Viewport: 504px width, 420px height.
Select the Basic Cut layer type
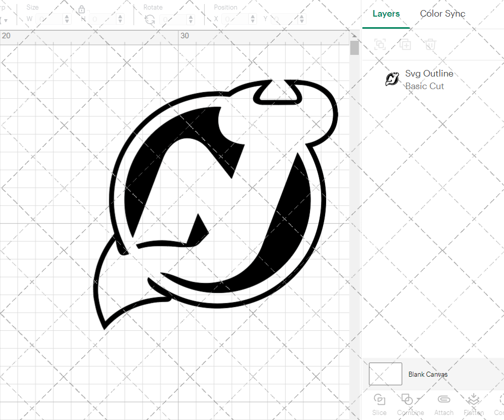(425, 86)
